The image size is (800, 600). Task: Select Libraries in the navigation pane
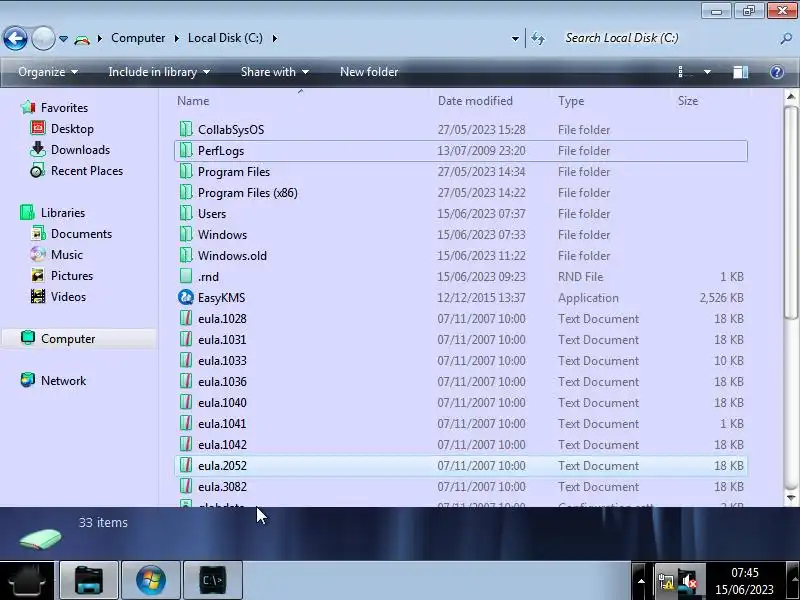tap(53, 213)
